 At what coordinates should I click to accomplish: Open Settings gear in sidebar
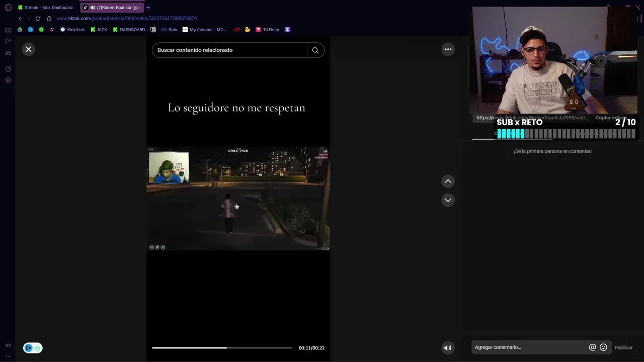(x=8, y=80)
